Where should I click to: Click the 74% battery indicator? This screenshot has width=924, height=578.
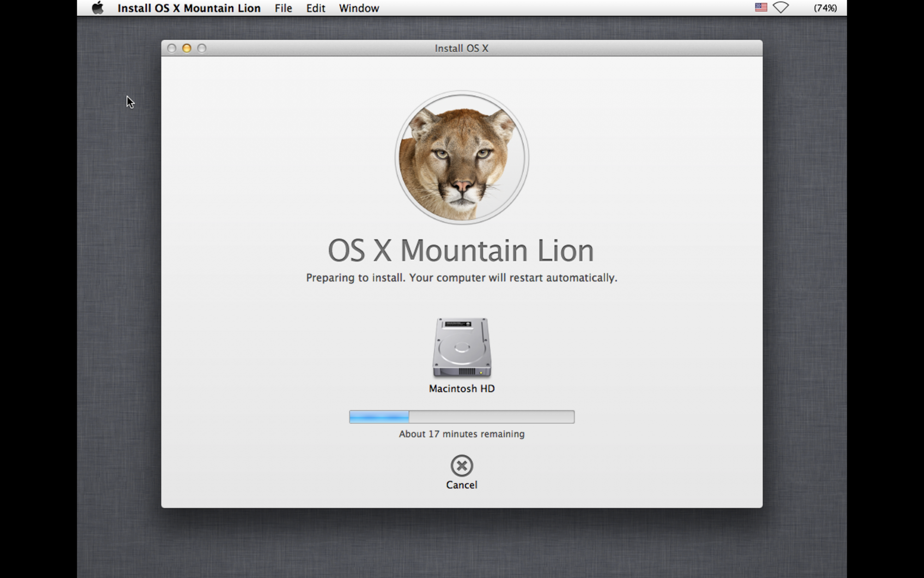click(x=825, y=8)
